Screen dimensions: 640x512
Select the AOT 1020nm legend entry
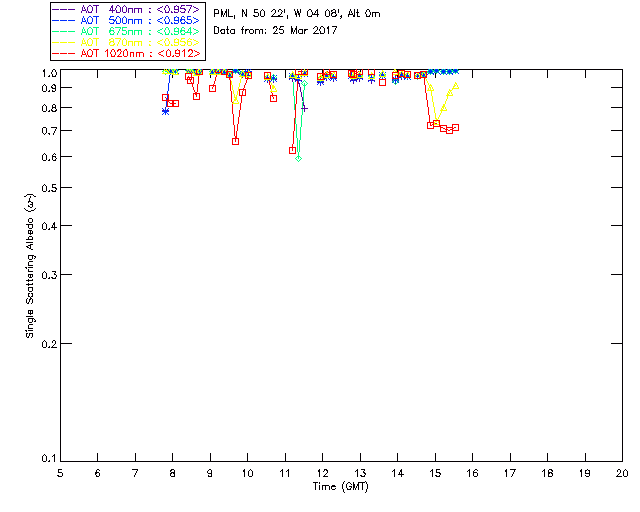[126, 53]
